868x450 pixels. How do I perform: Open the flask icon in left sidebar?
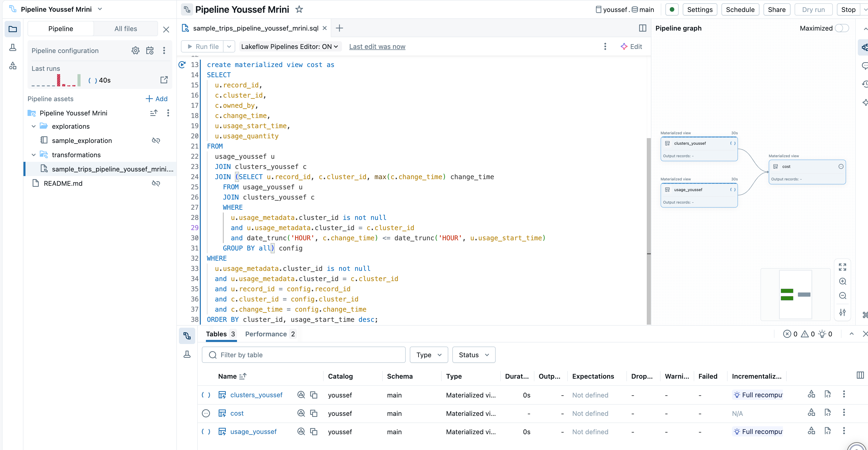point(13,47)
